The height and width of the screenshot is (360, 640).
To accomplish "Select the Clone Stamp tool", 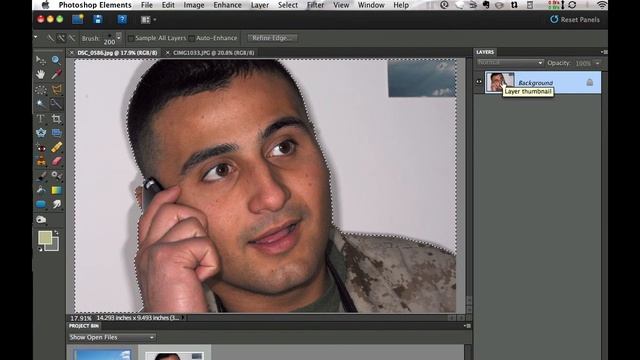I will (41, 161).
